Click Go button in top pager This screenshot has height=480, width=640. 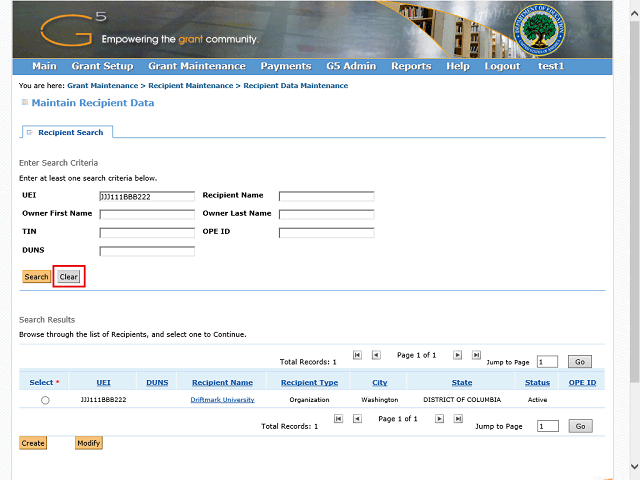580,362
